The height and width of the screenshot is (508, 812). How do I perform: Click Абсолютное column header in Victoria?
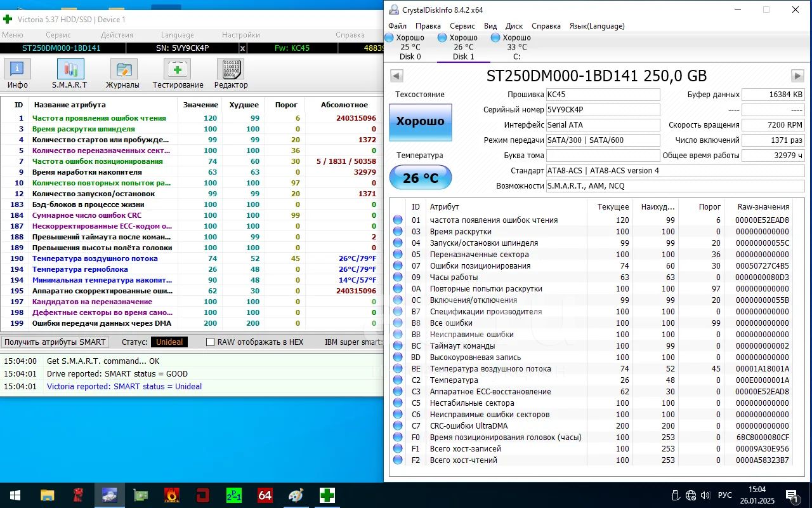pyautogui.click(x=344, y=105)
